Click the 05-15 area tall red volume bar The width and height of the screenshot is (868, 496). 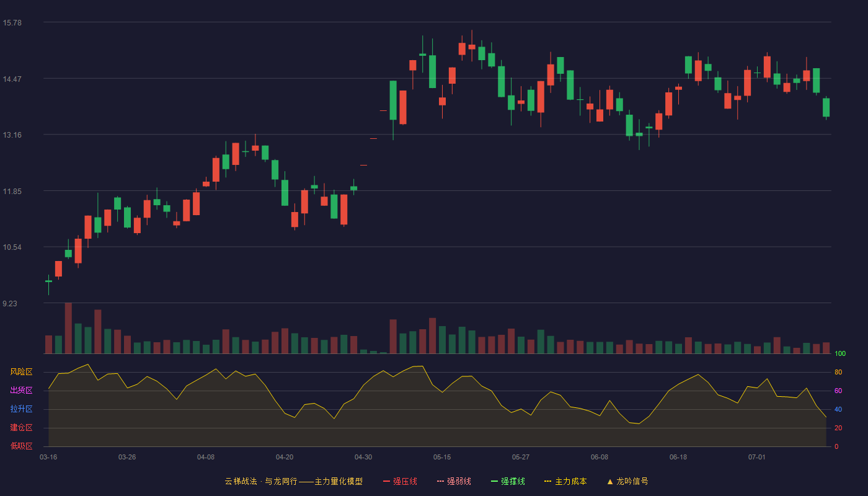click(x=432, y=335)
